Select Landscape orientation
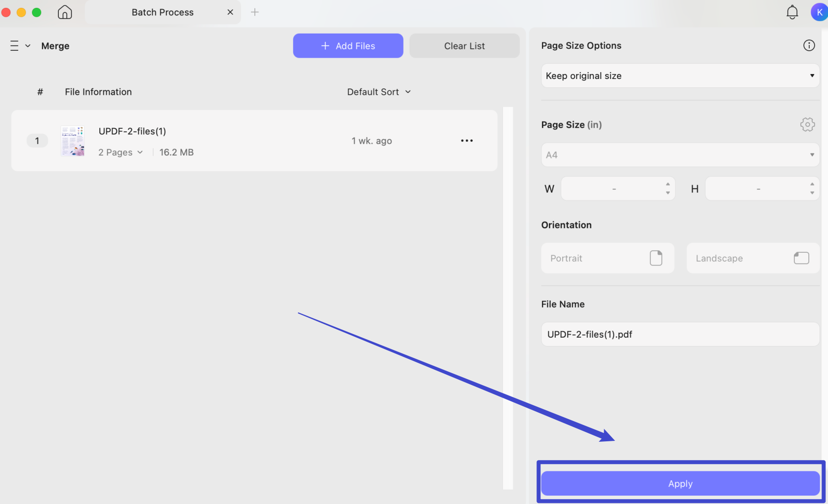828x504 pixels. coord(753,258)
